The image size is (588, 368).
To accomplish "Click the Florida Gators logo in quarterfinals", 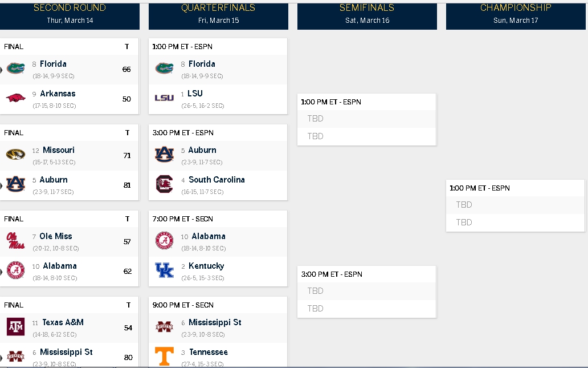I will pos(164,68).
